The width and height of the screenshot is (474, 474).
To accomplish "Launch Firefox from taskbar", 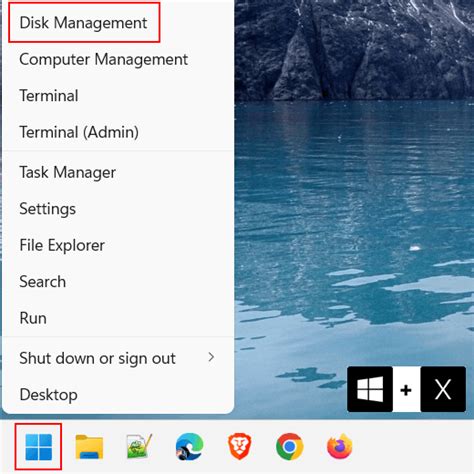I will tap(340, 446).
